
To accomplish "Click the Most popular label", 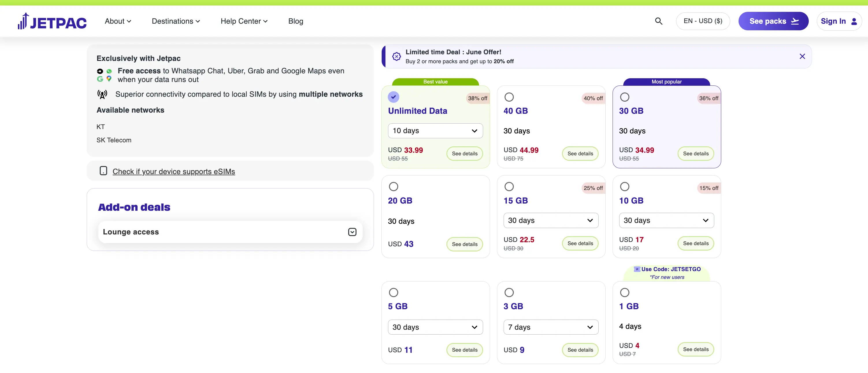I will (x=667, y=82).
